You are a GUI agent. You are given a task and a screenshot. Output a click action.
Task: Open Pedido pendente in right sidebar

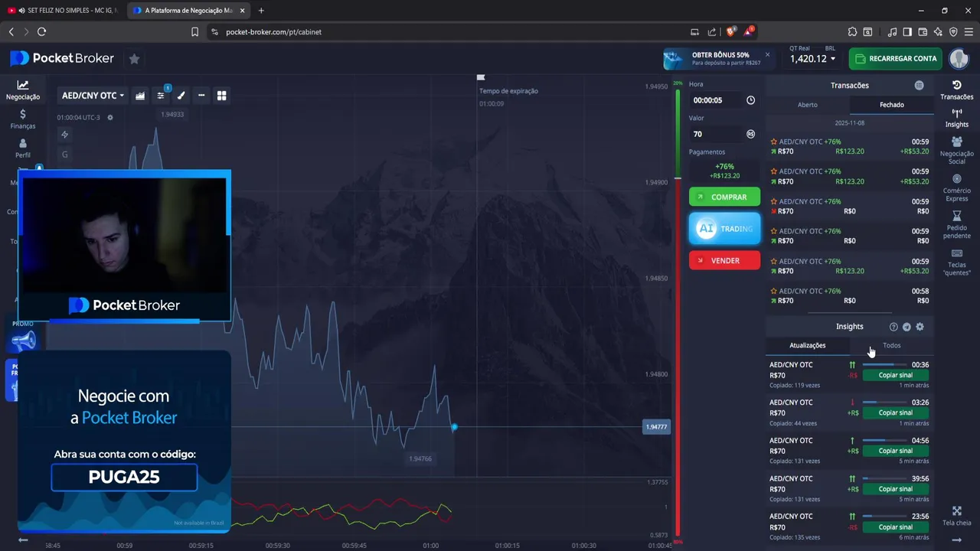coord(956,226)
